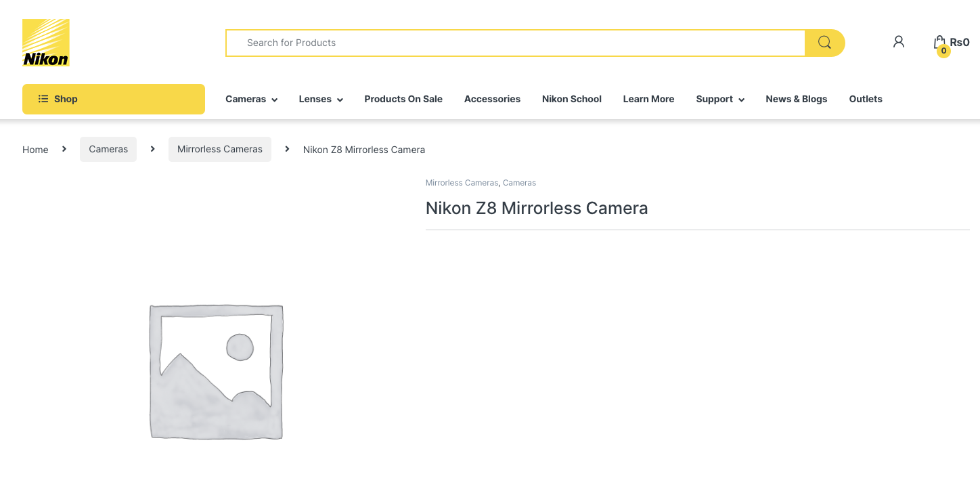Click the cart item count badge
Screen dimensions: 980x493
click(x=943, y=51)
